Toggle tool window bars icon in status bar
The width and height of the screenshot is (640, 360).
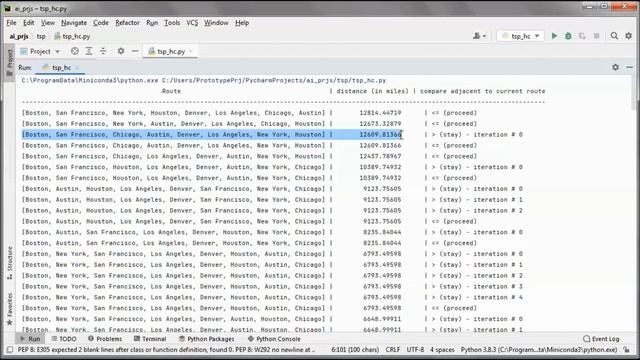(x=10, y=350)
